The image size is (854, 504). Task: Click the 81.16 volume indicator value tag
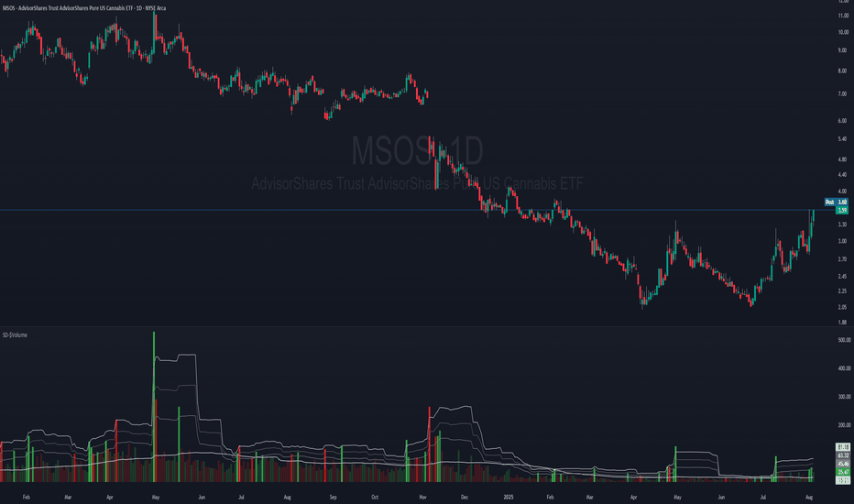843,446
